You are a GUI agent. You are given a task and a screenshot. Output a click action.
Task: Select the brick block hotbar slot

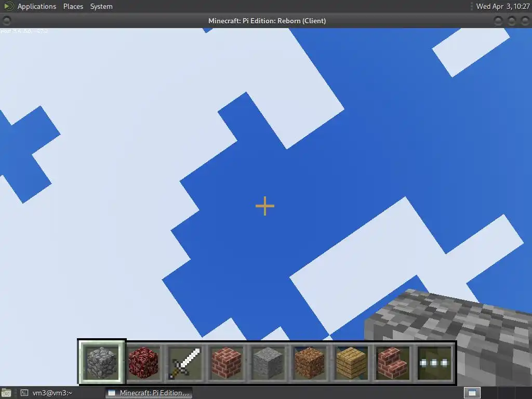227,362
